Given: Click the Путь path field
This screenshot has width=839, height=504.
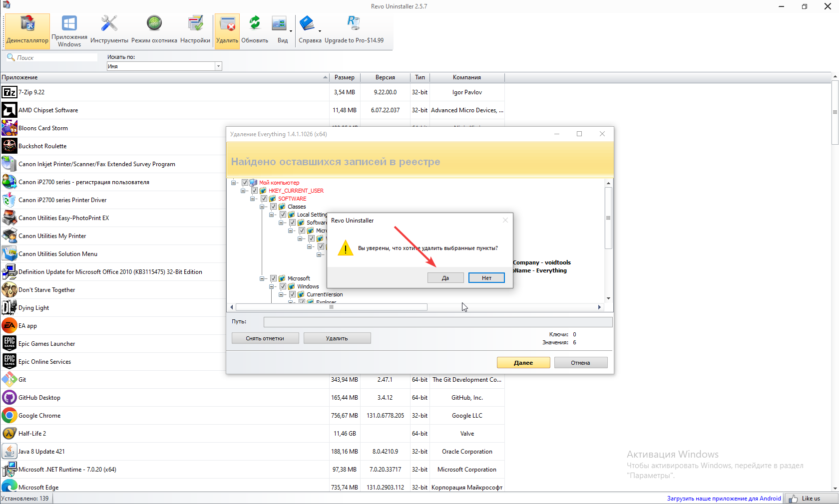Looking at the screenshot, I should 438,322.
